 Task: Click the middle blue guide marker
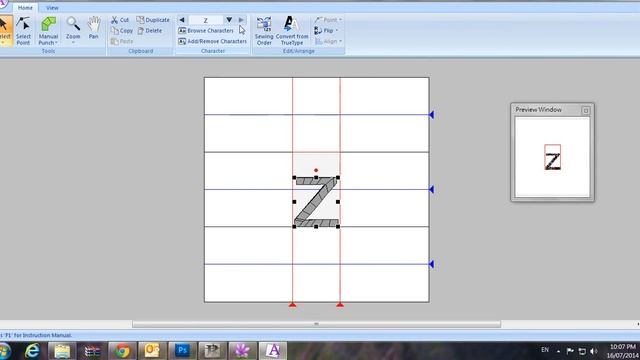431,189
